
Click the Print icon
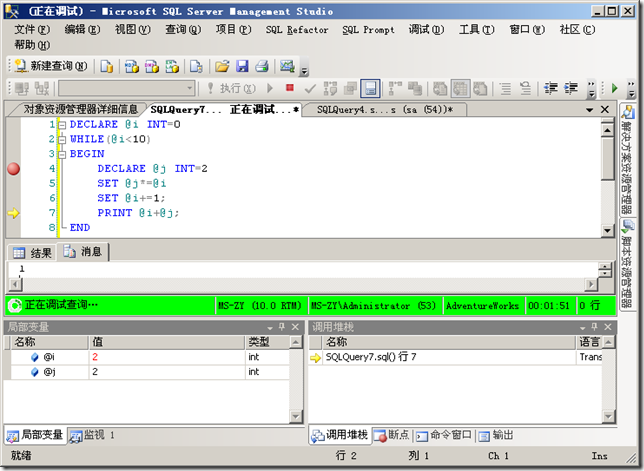coord(262,66)
